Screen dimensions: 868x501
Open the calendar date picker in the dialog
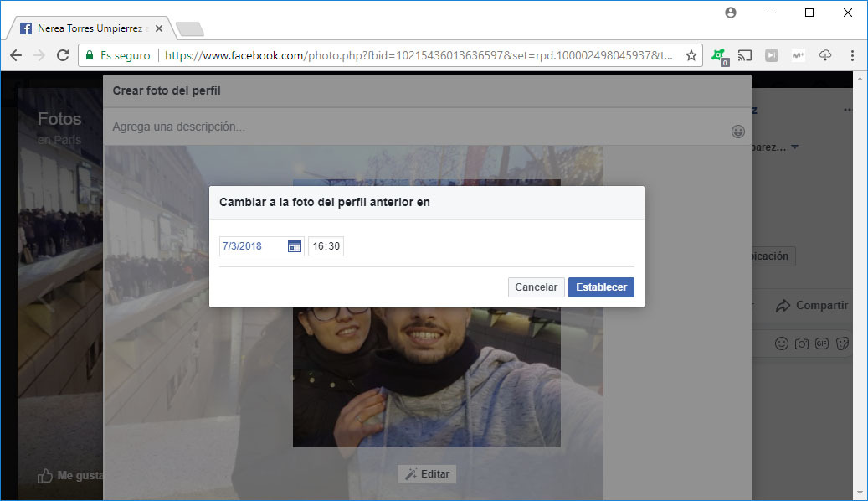294,245
